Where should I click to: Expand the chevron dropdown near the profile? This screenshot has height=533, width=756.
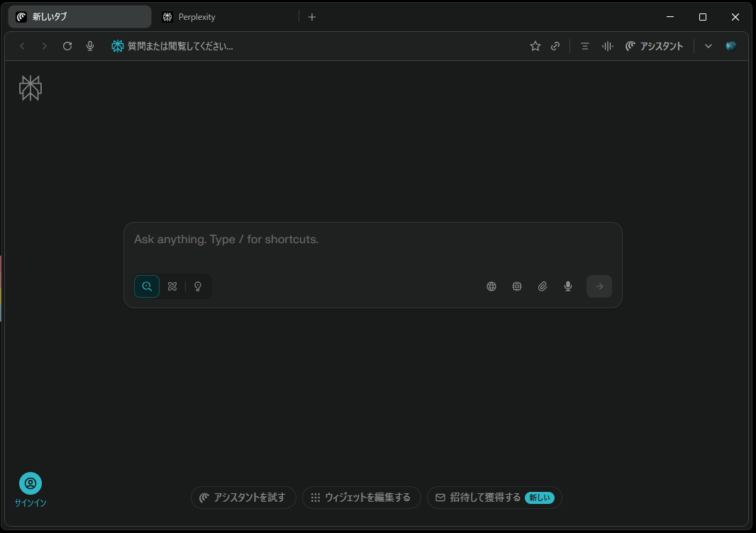(708, 46)
